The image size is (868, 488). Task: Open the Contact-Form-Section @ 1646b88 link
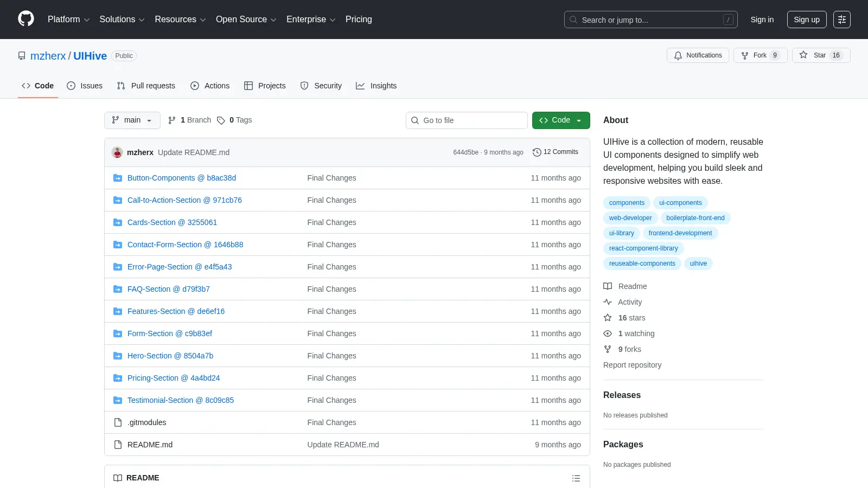(x=185, y=245)
